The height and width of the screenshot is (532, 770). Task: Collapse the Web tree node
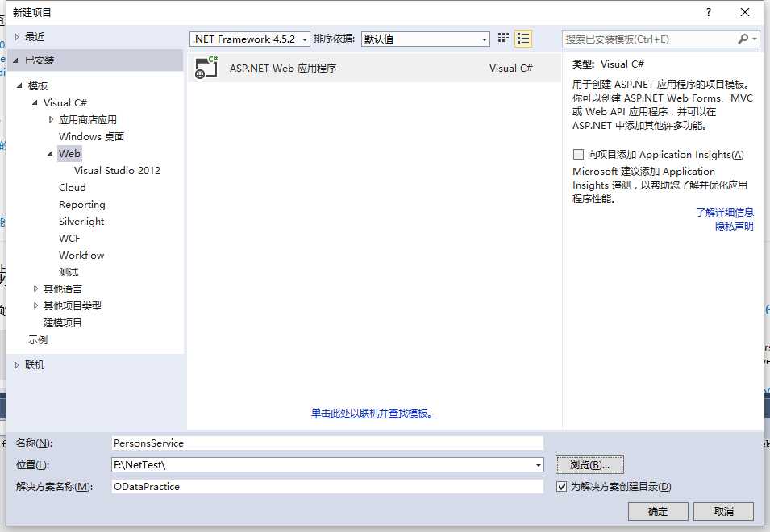coord(50,154)
